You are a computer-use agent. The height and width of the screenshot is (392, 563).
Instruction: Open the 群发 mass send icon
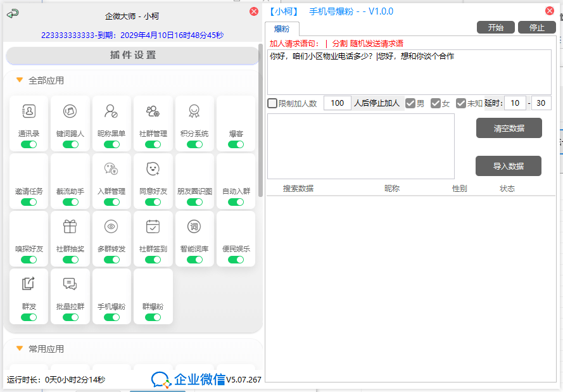[28, 284]
